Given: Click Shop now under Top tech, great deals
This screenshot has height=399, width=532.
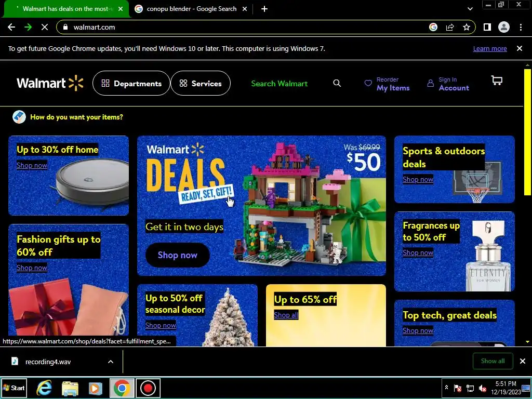Looking at the screenshot, I should pyautogui.click(x=418, y=331).
